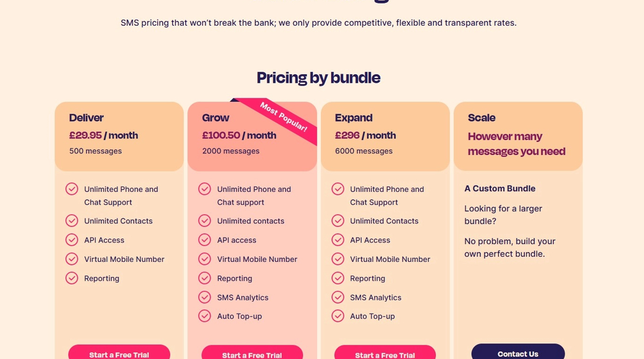Click the check icon next to 'Auto Top-up' in Grow

(205, 316)
